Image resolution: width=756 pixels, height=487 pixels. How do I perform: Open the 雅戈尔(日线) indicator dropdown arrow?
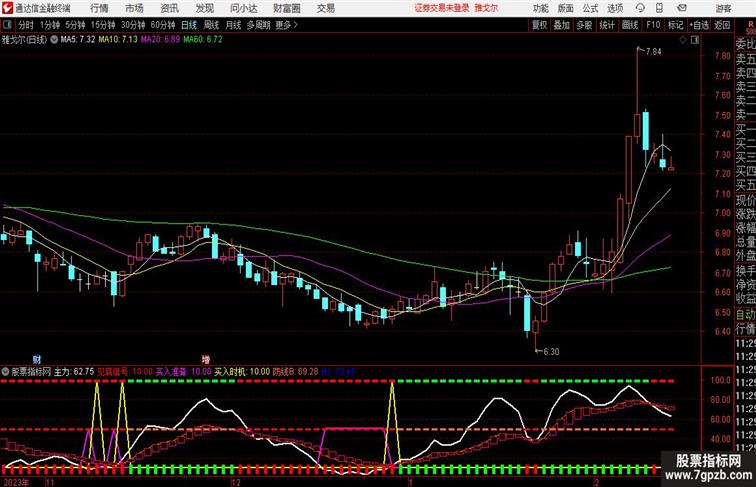[54, 40]
